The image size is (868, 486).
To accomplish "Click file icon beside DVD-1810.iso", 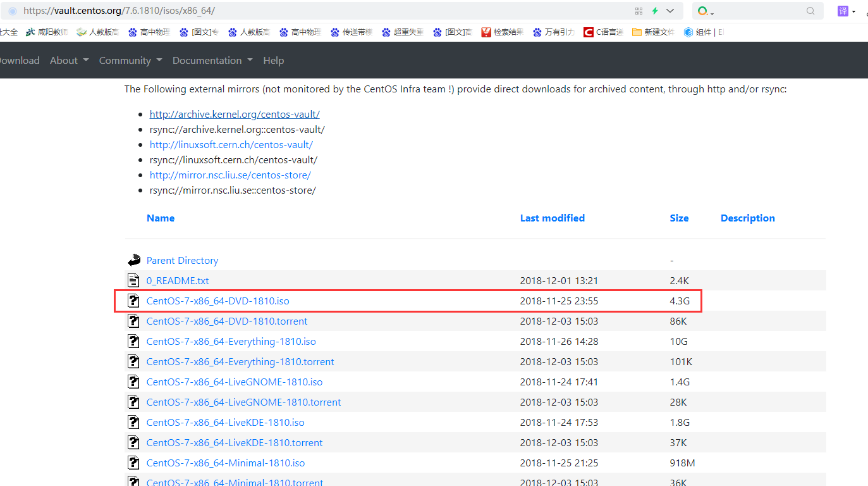I will 133,301.
